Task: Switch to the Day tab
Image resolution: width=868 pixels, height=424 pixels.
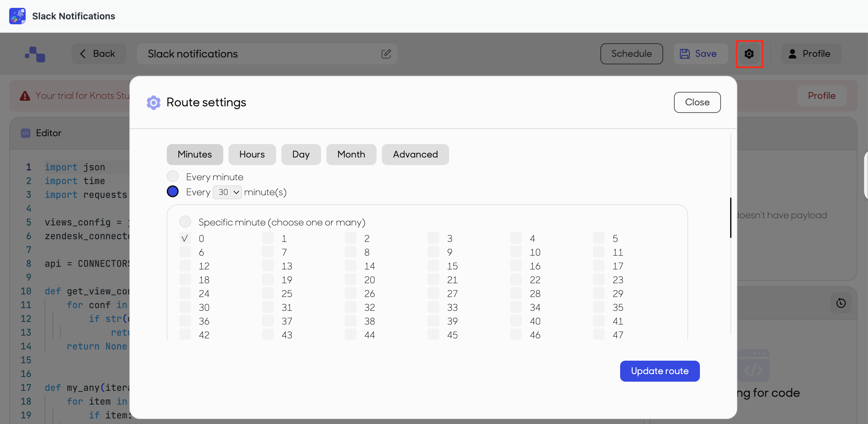Action: coord(301,155)
